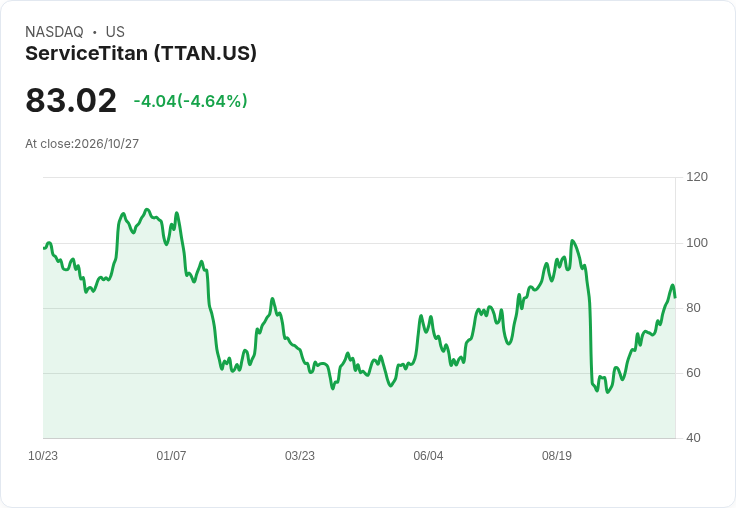Click the ServiceTitan (TTAN.US) stock title

[141, 54]
